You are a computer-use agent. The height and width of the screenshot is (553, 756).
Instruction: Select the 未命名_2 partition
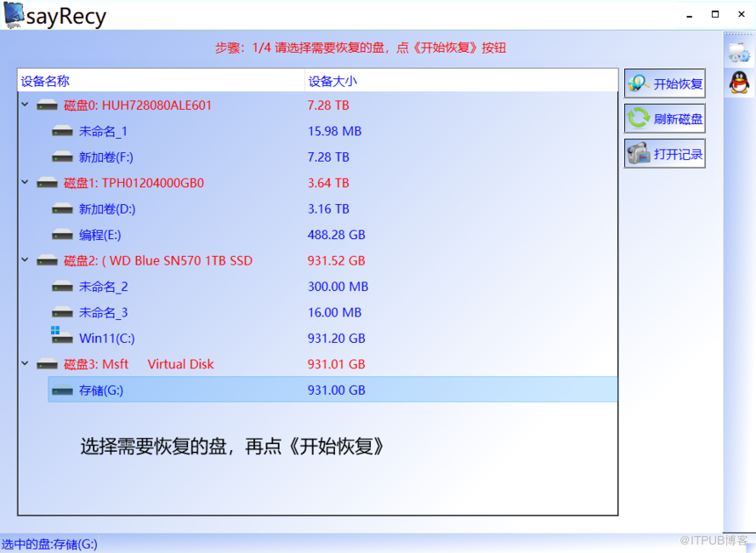103,287
